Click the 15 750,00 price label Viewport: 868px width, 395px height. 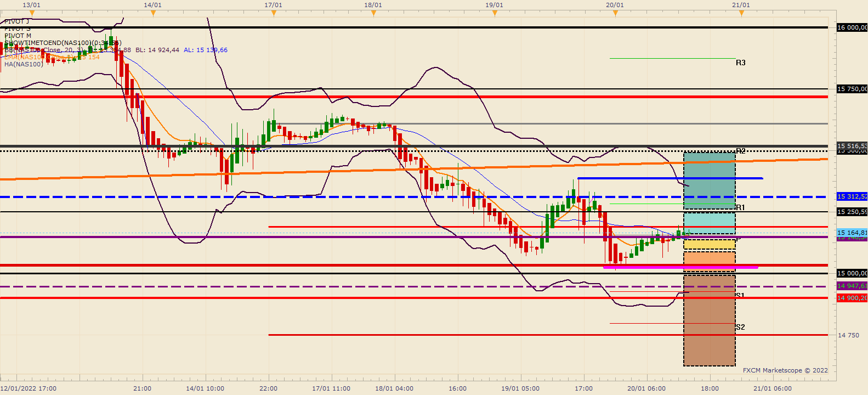click(x=852, y=89)
